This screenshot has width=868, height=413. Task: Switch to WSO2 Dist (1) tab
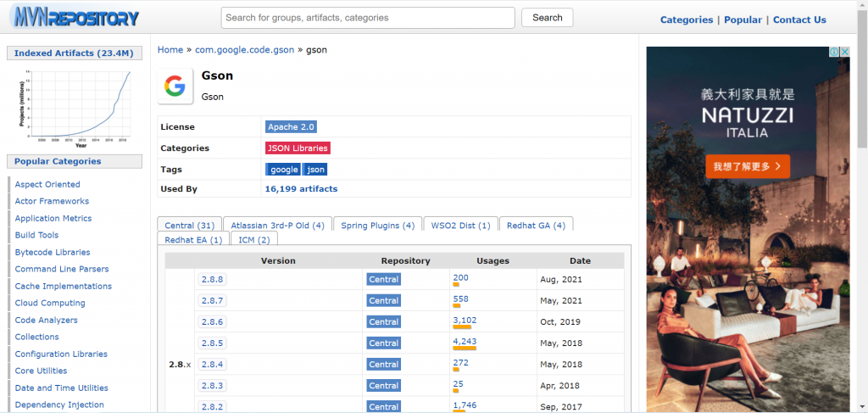click(460, 226)
